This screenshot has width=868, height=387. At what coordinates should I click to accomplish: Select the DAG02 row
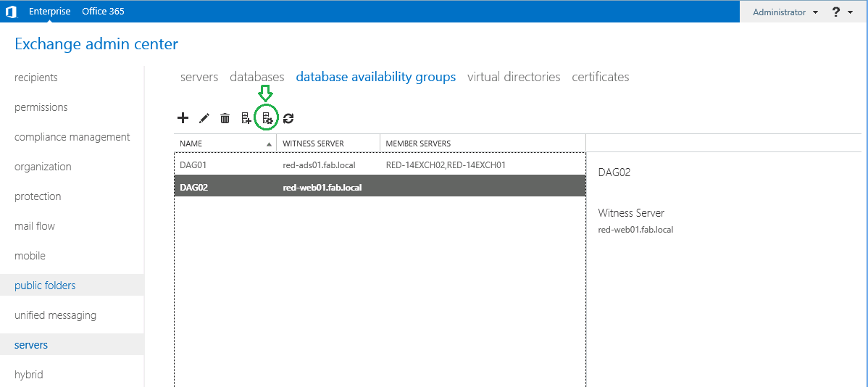point(380,187)
